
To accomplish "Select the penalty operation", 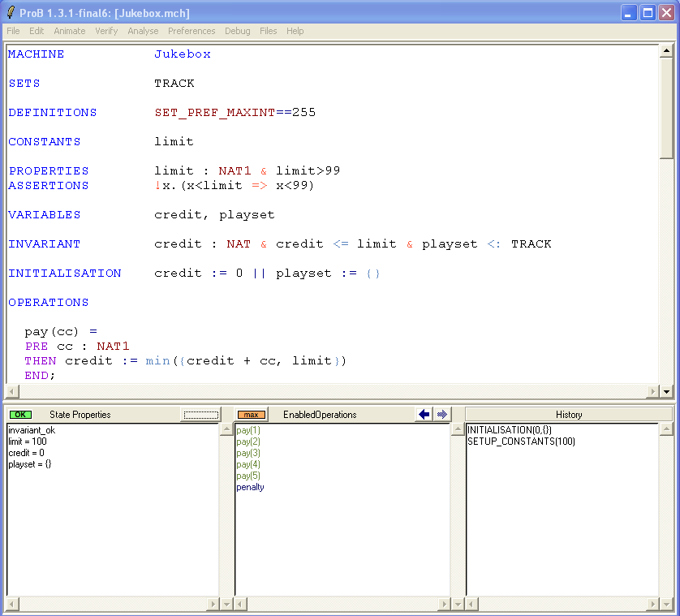I will click(250, 487).
